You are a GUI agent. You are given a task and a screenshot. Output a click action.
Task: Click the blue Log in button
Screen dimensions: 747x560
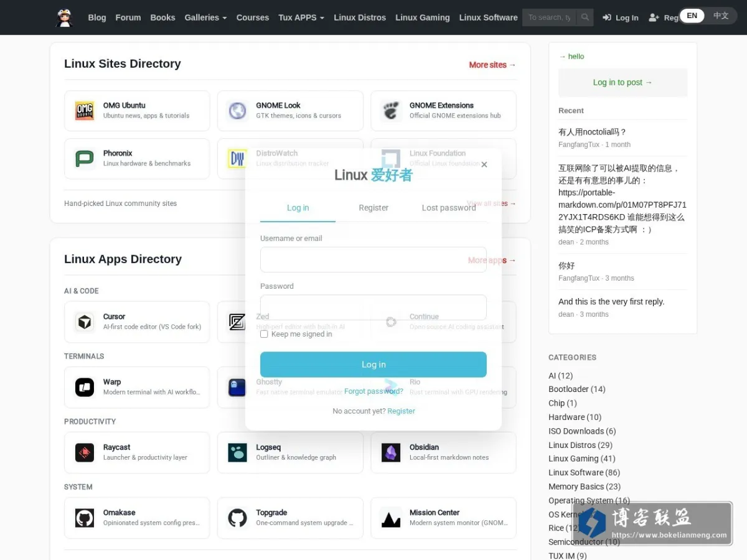(x=374, y=365)
